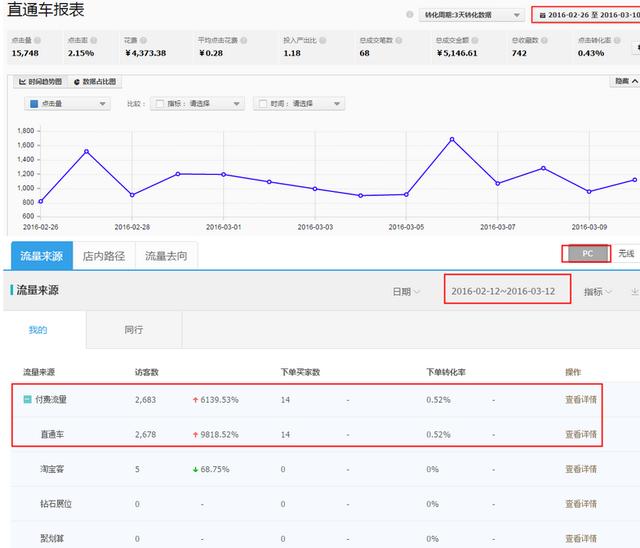Click the blue swatch in the 点击量 selector
The height and width of the screenshot is (548, 640).
[x=33, y=103]
